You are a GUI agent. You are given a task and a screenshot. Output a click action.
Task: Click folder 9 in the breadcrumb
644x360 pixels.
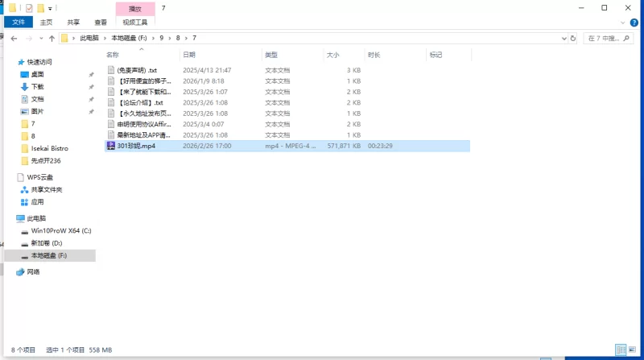click(162, 38)
